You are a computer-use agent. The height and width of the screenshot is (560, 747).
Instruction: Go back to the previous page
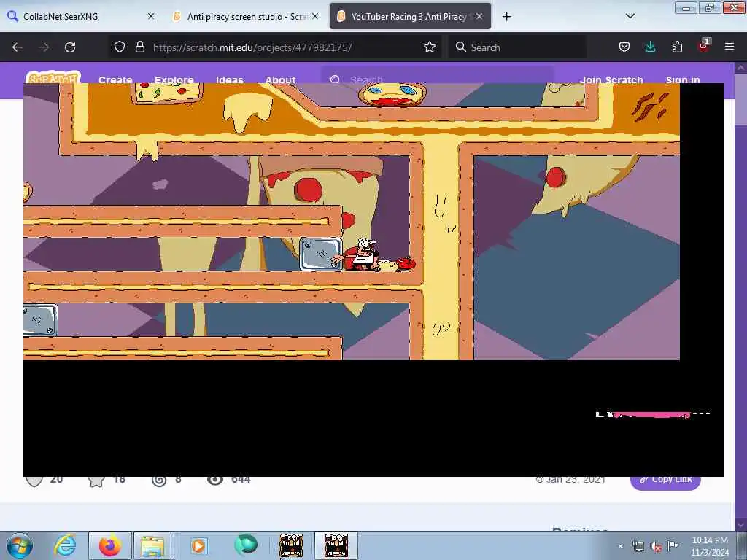tap(18, 47)
